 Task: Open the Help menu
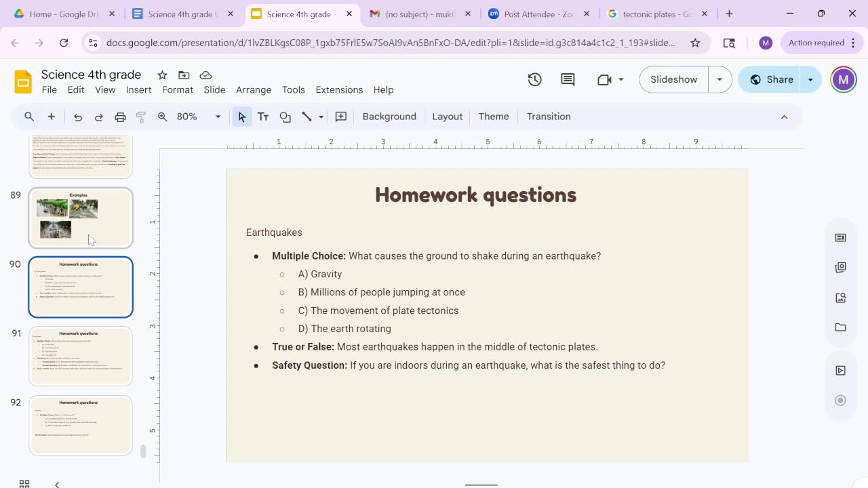click(x=383, y=89)
